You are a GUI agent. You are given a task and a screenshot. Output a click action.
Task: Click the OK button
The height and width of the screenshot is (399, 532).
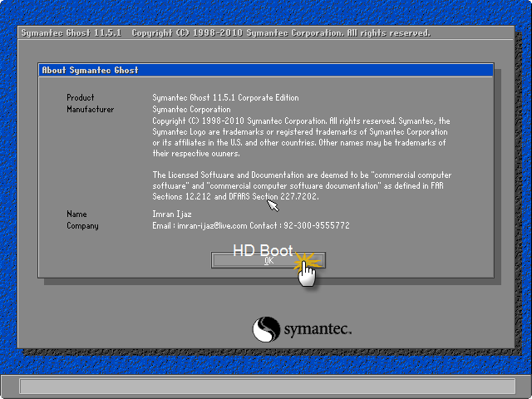(x=268, y=260)
